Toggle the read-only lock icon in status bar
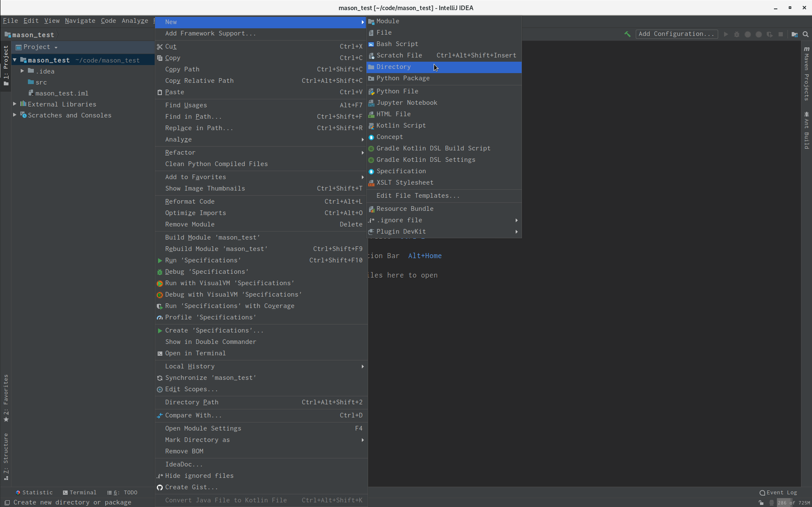This screenshot has height=507, width=812. tap(761, 503)
